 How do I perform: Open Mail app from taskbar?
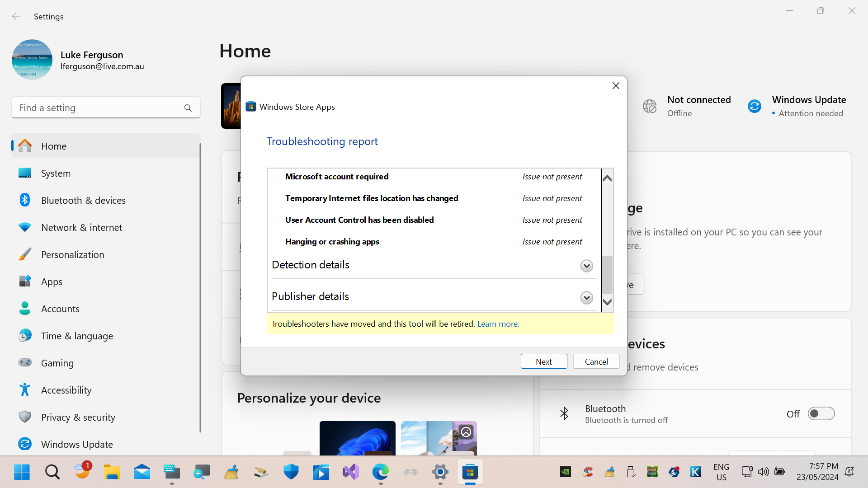142,472
